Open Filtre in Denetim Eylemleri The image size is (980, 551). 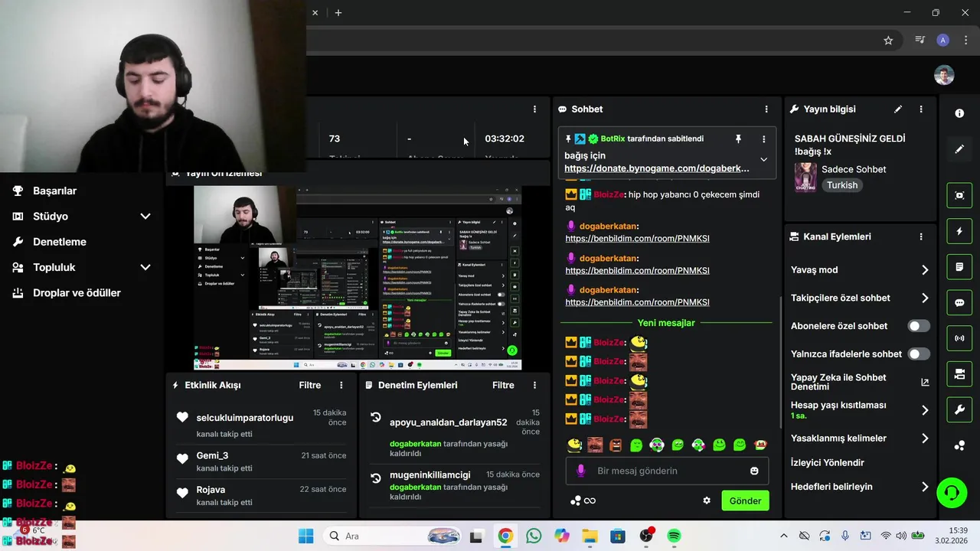pos(503,386)
